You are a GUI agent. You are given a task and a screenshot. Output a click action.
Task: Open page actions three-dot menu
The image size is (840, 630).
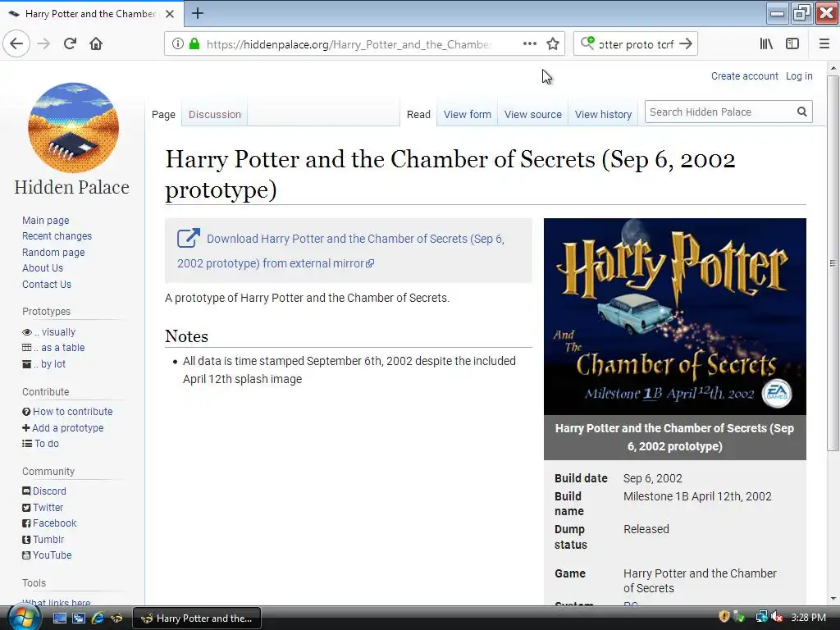click(x=529, y=44)
